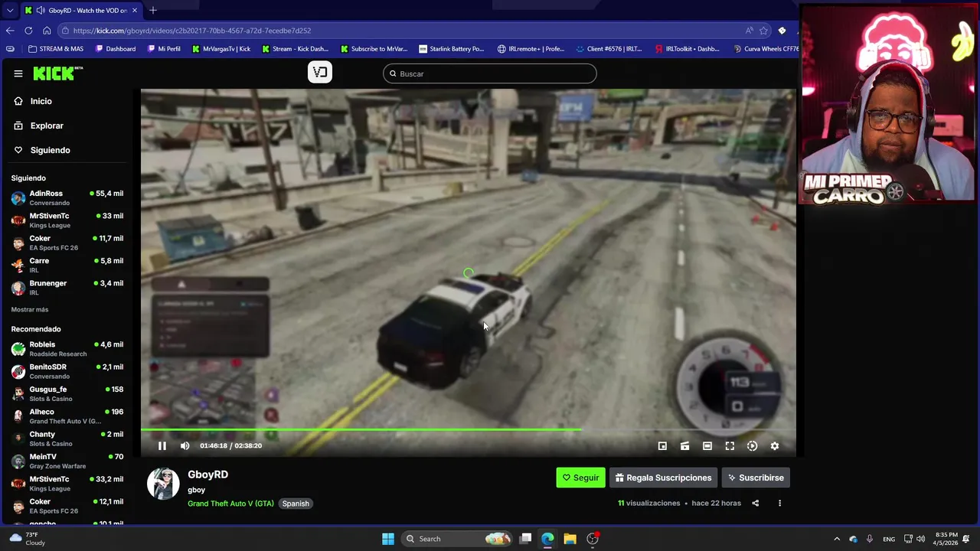Image resolution: width=980 pixels, height=551 pixels.
Task: Open Curva Wheels bookmark
Action: pyautogui.click(x=766, y=49)
